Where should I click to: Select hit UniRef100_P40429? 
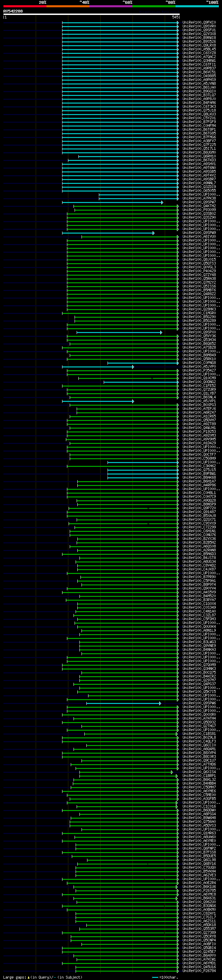pyautogui.click(x=199, y=271)
